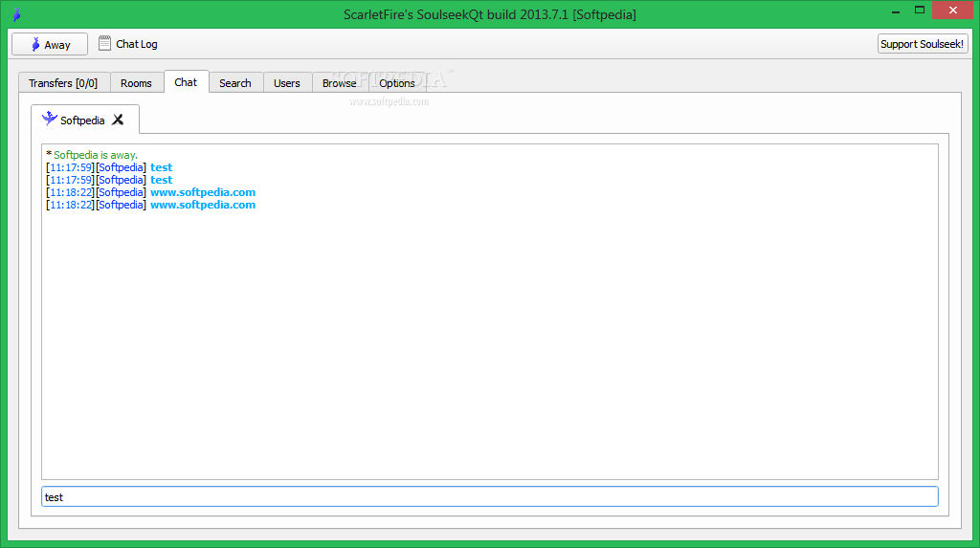Go to the Search tab

coord(235,83)
